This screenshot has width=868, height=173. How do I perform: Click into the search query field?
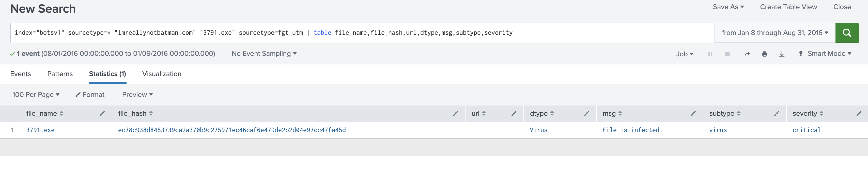pyautogui.click(x=362, y=33)
